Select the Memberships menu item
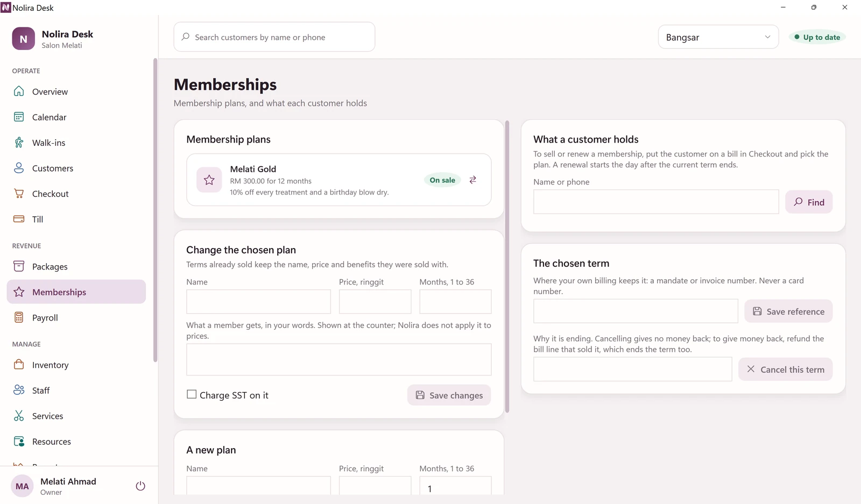The width and height of the screenshot is (861, 504). (x=76, y=292)
